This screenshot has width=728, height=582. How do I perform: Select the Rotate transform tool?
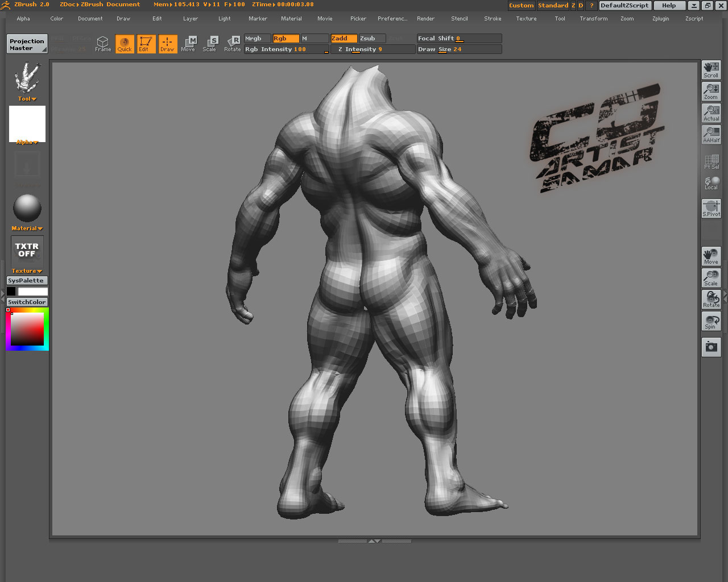pyautogui.click(x=233, y=44)
